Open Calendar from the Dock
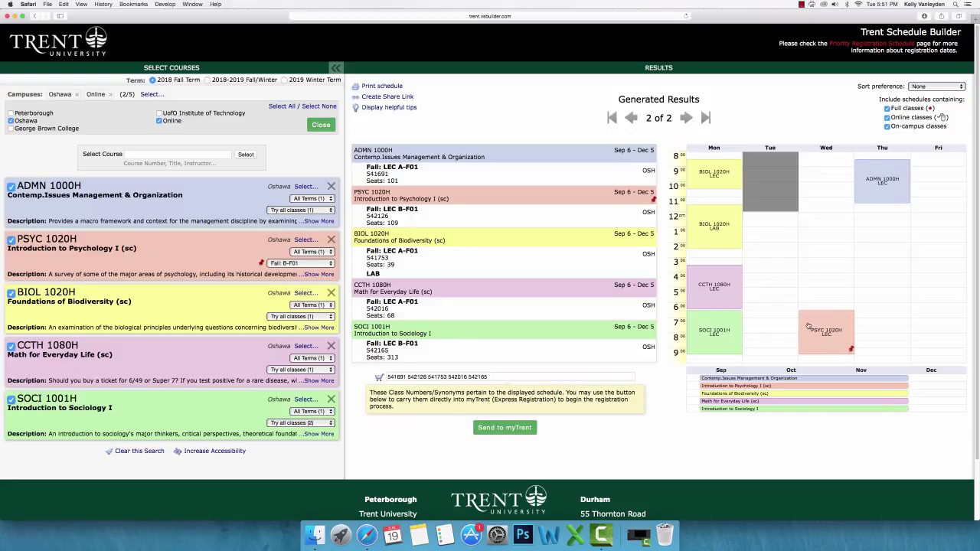Viewport: 980px width, 551px height. click(x=393, y=534)
